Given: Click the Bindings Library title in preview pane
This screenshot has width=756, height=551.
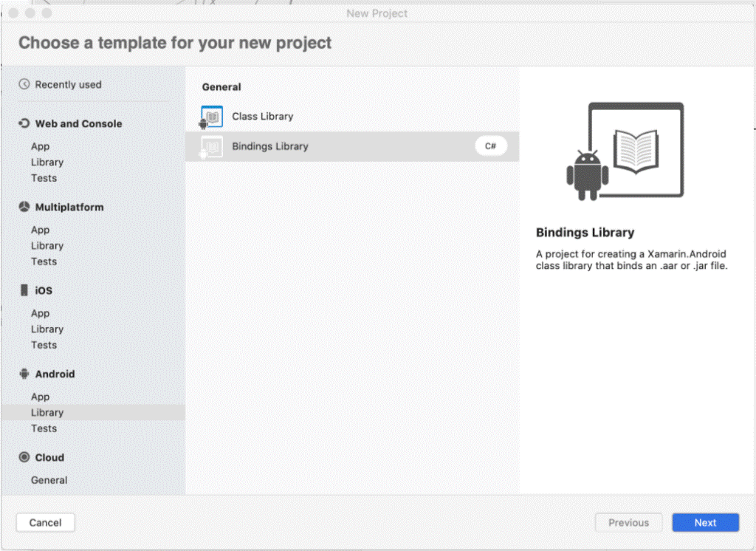Looking at the screenshot, I should coord(585,233).
